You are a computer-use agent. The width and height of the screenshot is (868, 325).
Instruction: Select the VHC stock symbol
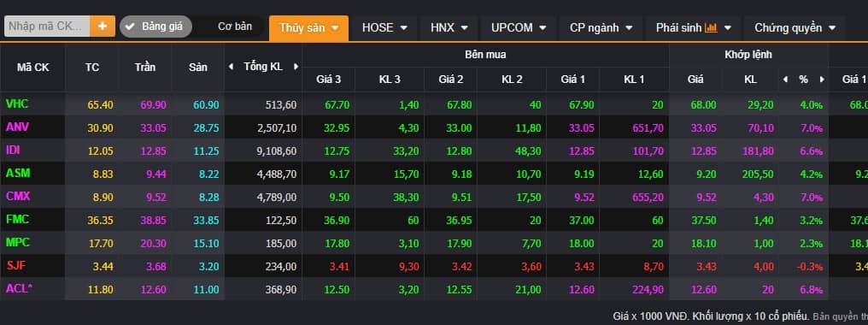(17, 103)
